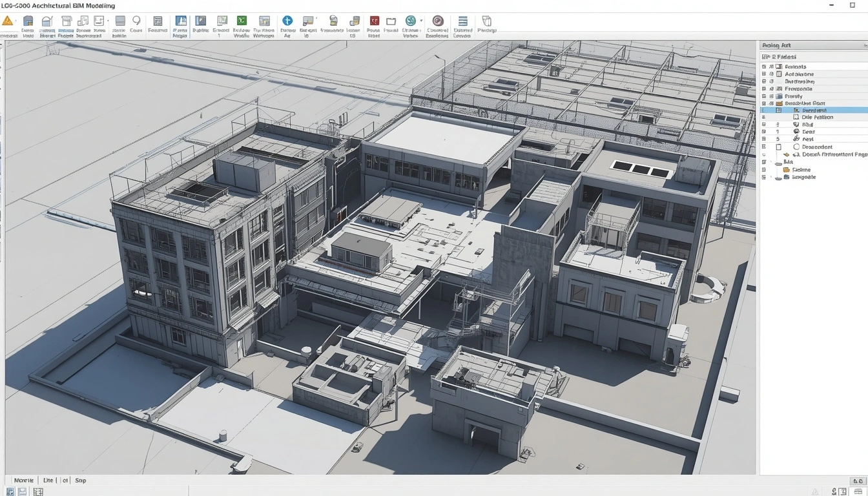Viewport: 868px width, 496px height.
Task: Click the 'Lite' status bar tab
Action: coord(48,480)
